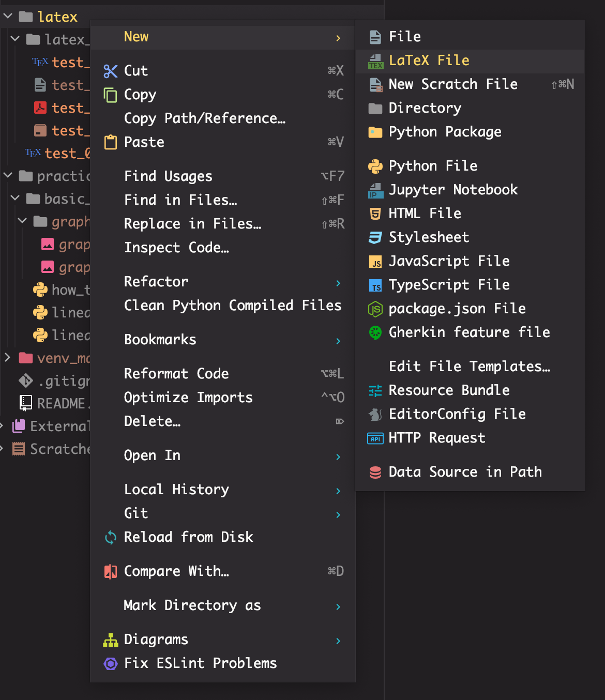Click the Gherkin feature file icon
This screenshot has width=605, height=700.
375,332
